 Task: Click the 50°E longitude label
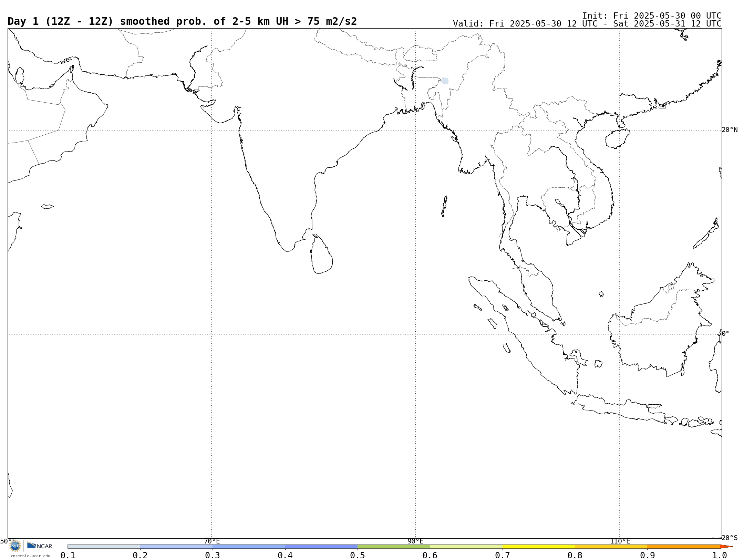click(x=8, y=541)
